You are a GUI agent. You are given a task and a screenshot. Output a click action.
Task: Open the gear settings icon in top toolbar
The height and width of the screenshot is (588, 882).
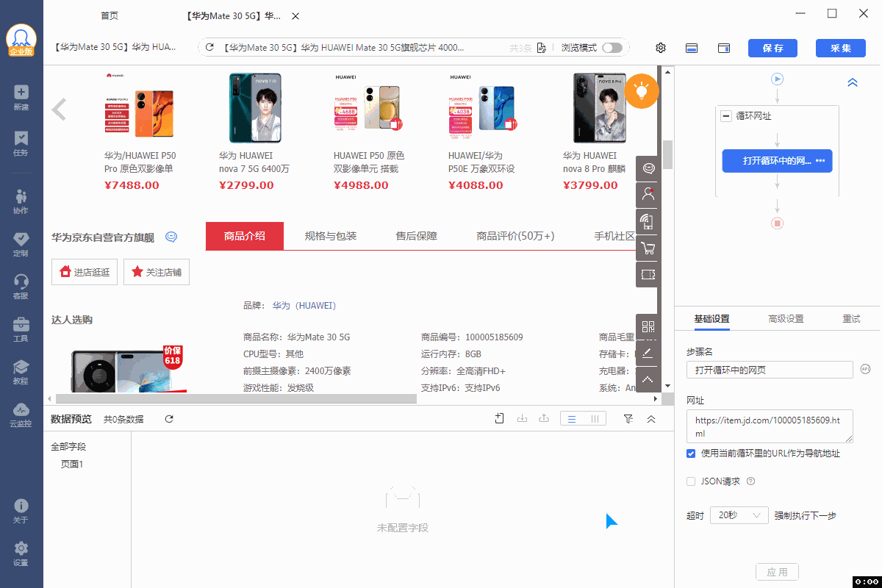[x=661, y=48]
